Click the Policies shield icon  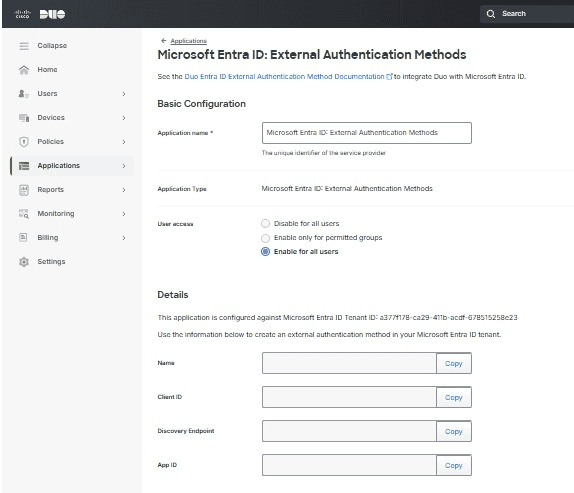coord(24,142)
